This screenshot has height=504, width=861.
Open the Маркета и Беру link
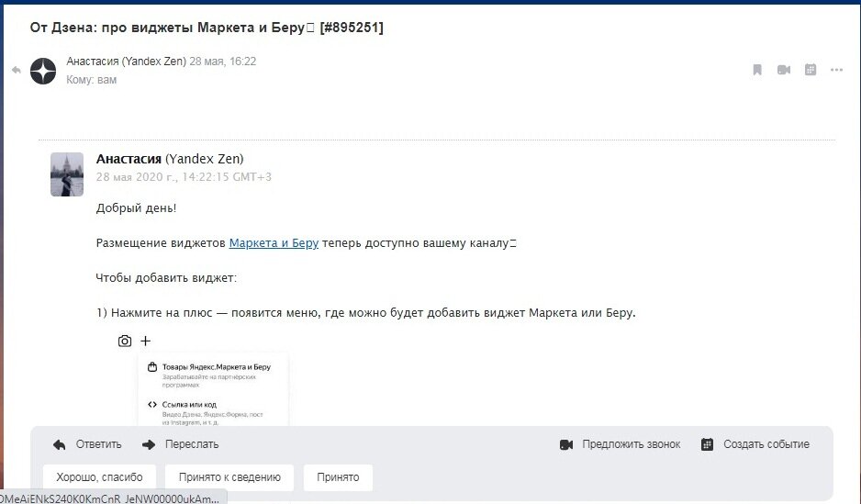tap(274, 242)
